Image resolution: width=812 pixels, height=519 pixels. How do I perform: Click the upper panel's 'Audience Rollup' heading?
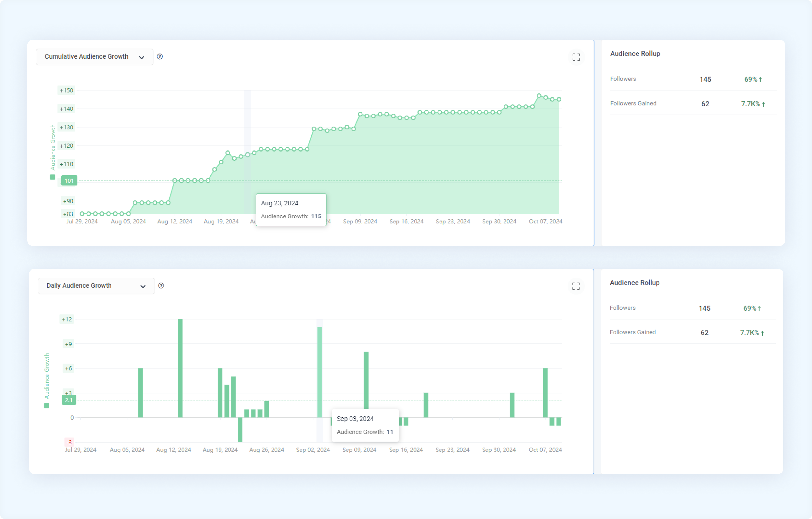coord(635,54)
